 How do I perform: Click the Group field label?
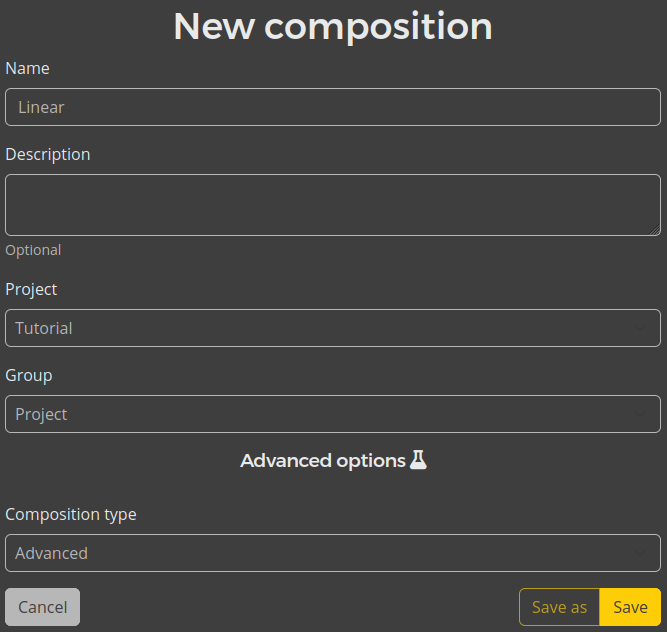(28, 375)
